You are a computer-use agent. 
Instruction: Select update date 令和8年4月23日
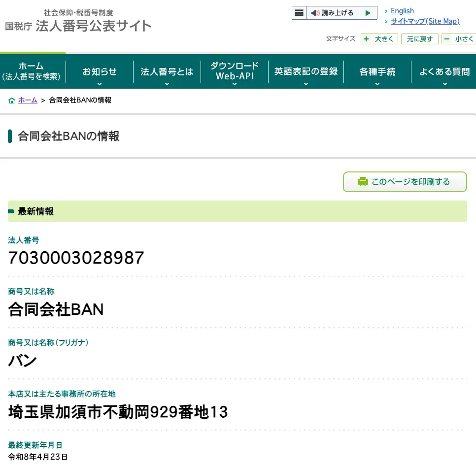click(x=38, y=457)
